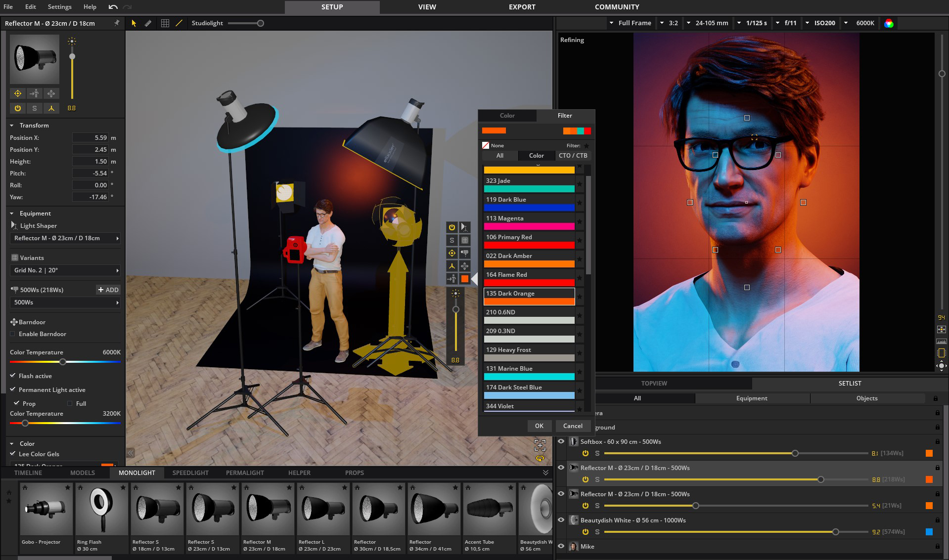949x560 pixels.
Task: Click OK in the filter dialog
Action: pos(539,426)
